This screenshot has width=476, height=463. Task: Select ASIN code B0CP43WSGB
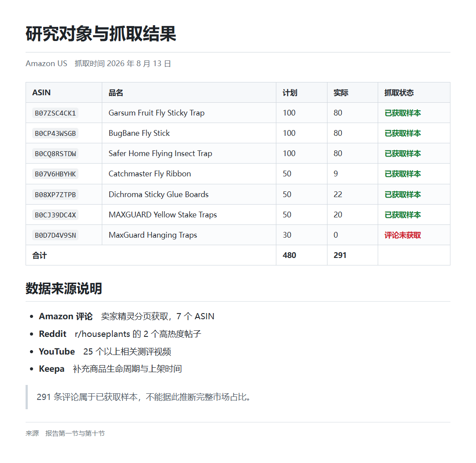pyautogui.click(x=55, y=133)
